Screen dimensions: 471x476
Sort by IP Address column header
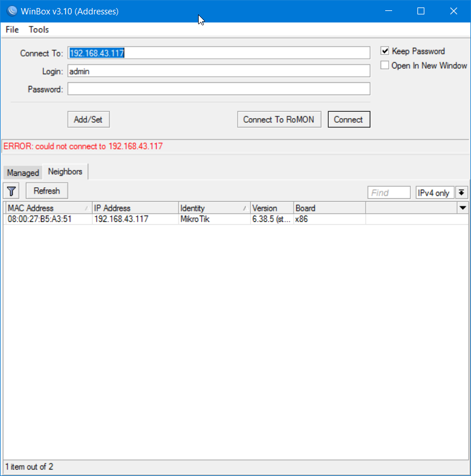click(135, 208)
